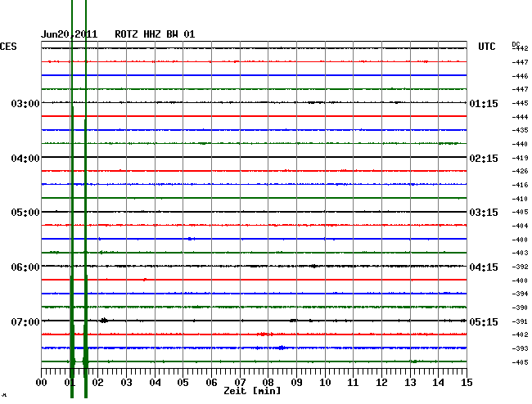Select the 08 minute axis tick label
532x404 pixels.
tap(268, 383)
